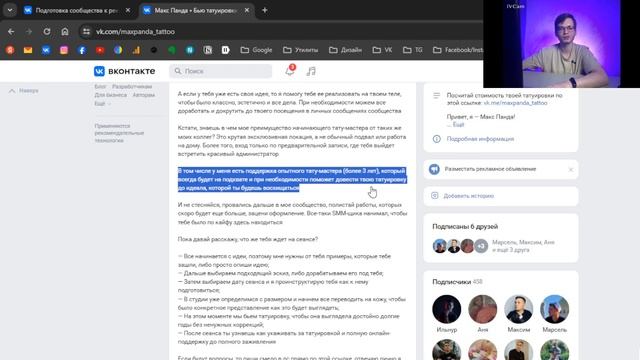This screenshot has width=640, height=360.
Task: Open the browser home page
Action: click(x=65, y=31)
